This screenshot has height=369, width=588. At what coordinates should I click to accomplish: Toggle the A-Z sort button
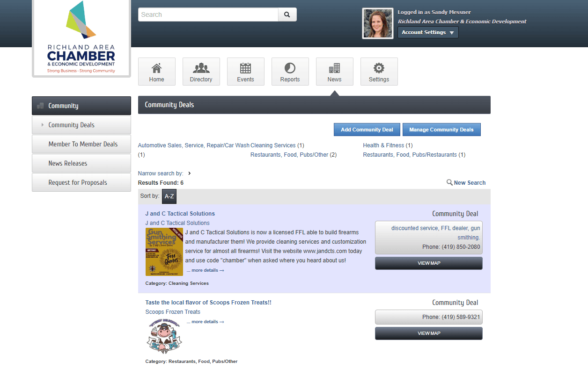169,196
